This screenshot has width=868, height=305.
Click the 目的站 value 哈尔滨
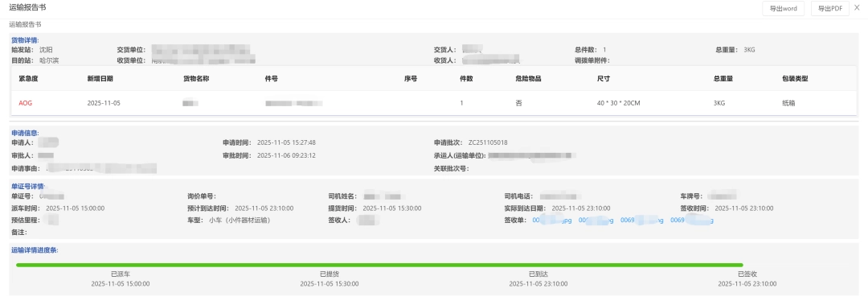pyautogui.click(x=49, y=60)
